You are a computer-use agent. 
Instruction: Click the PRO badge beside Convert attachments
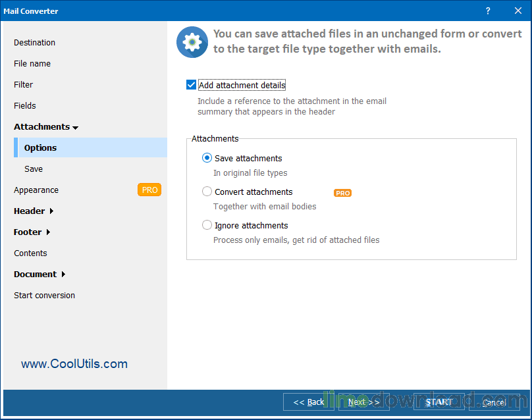click(342, 193)
